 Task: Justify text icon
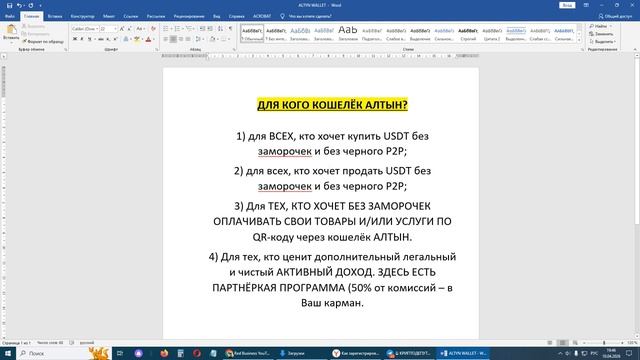tap(188, 39)
